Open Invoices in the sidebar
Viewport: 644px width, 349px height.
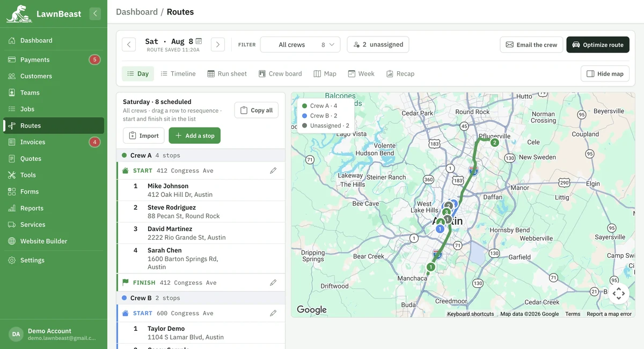coord(54,142)
